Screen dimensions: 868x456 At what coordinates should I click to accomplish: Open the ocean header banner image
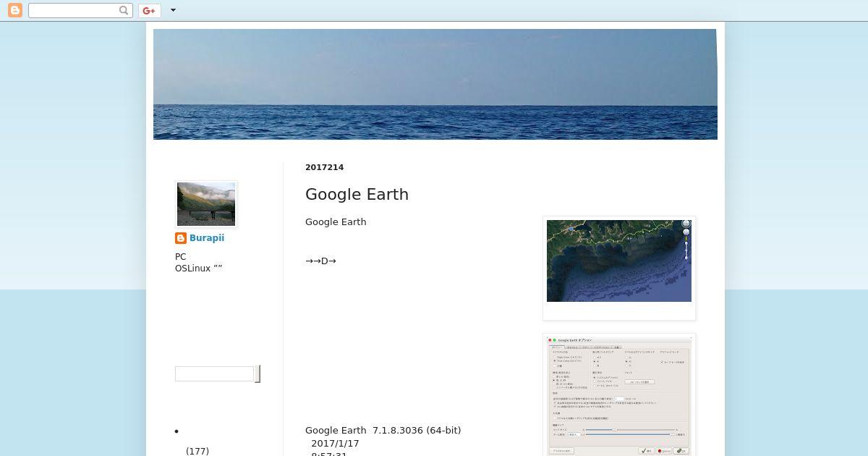pyautogui.click(x=435, y=84)
